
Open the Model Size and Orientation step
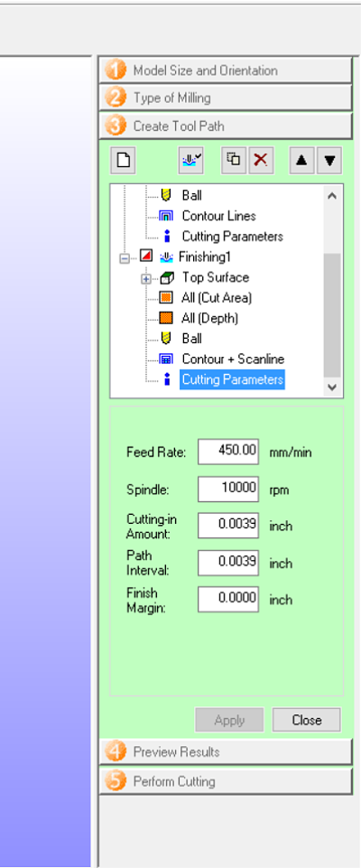pos(226,70)
